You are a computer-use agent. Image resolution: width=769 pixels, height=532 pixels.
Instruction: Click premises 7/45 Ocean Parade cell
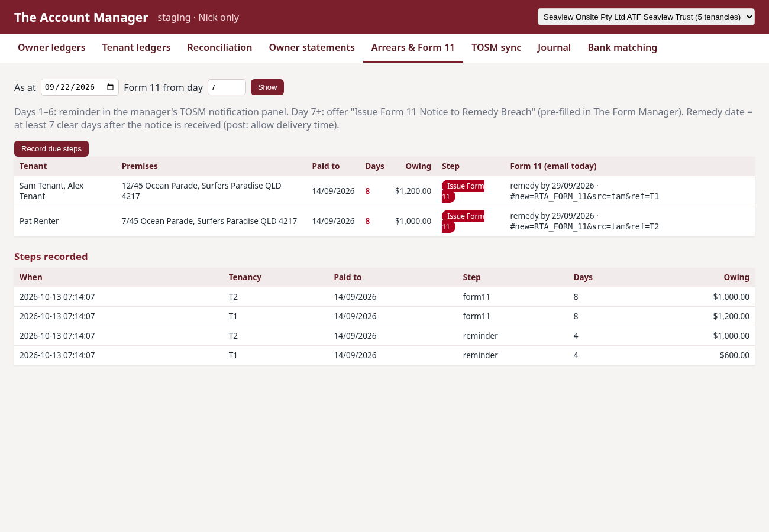tap(212, 221)
